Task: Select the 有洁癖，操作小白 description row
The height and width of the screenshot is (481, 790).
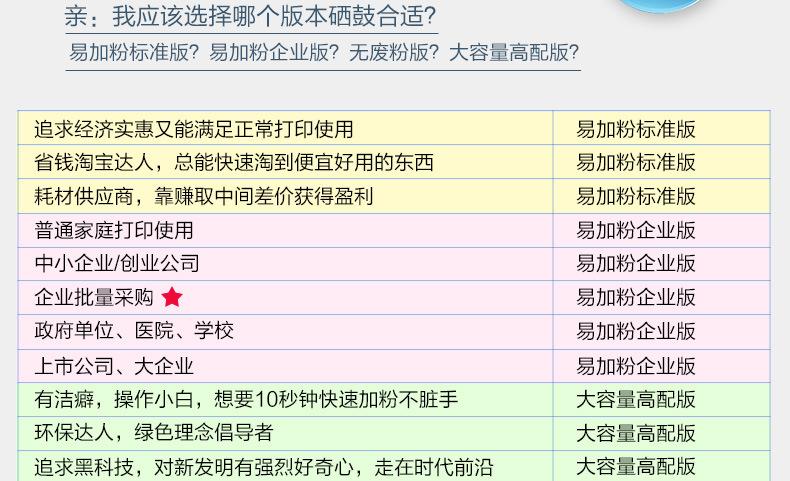Action: 246,400
